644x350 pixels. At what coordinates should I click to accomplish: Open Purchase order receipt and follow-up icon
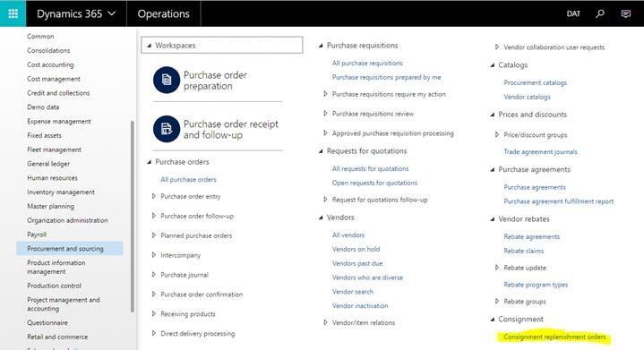pyautogui.click(x=167, y=129)
